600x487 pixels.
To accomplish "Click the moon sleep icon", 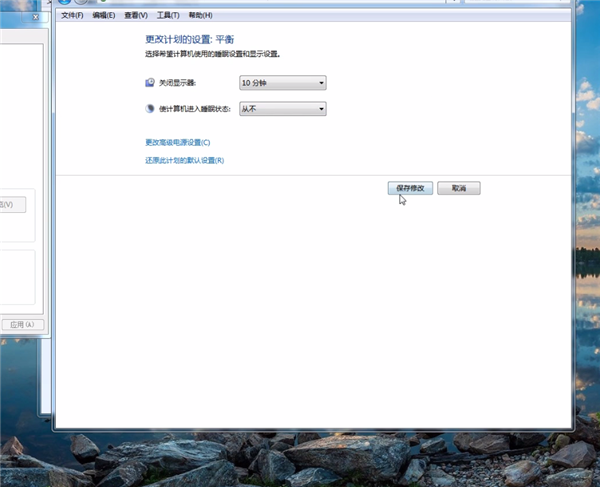I will pyautogui.click(x=150, y=109).
